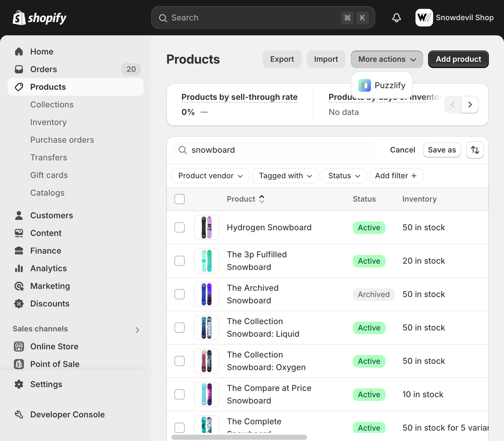This screenshot has height=441, width=504.
Task: Open the Status filter dropdown
Action: (x=344, y=176)
